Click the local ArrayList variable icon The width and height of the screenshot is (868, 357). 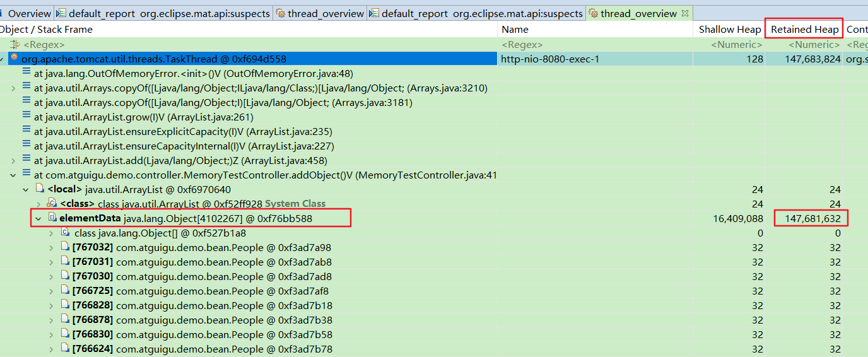40,189
